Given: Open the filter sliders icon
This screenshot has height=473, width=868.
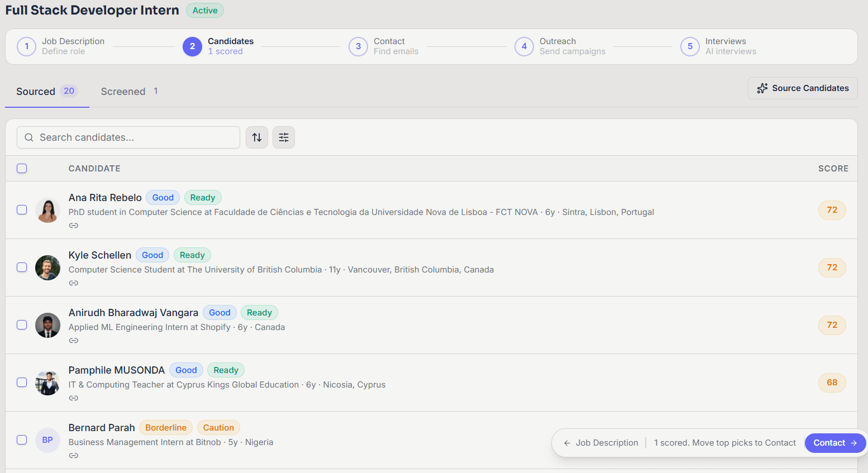Looking at the screenshot, I should [284, 137].
